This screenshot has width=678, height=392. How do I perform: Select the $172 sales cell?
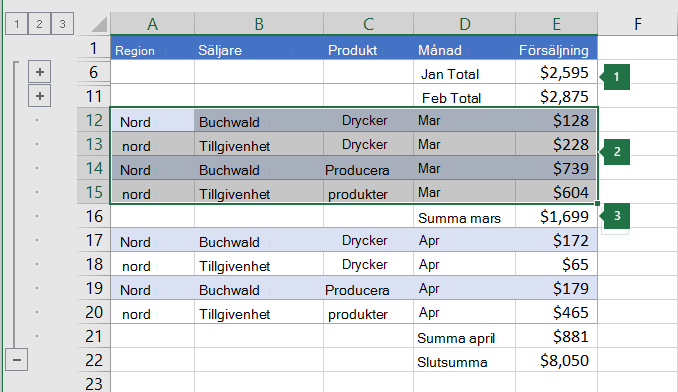[x=556, y=240]
